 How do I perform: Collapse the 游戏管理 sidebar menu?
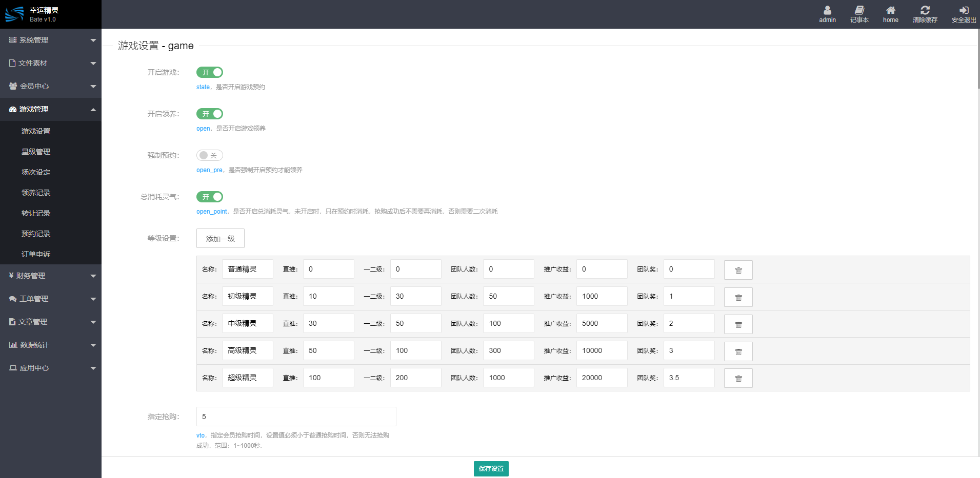tap(51, 109)
